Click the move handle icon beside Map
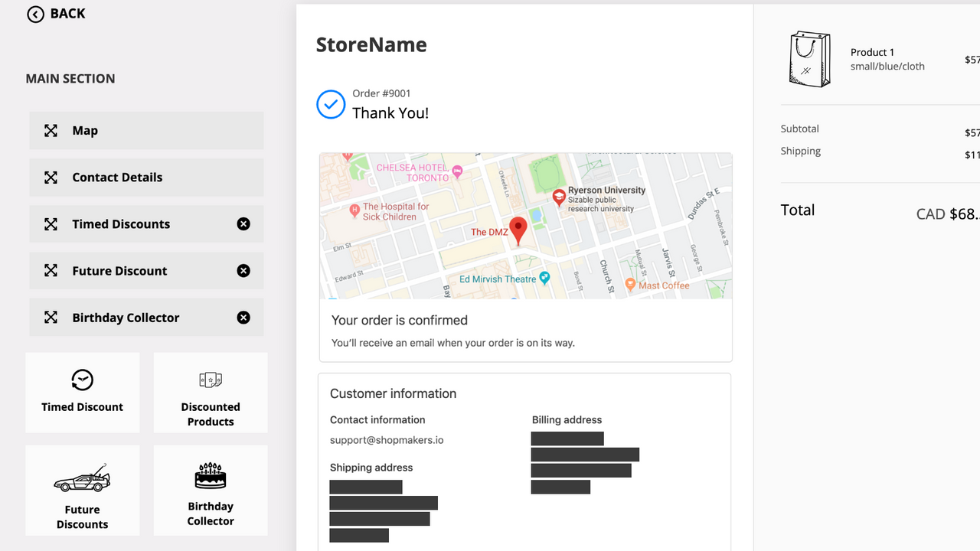The image size is (980, 551). point(51,130)
